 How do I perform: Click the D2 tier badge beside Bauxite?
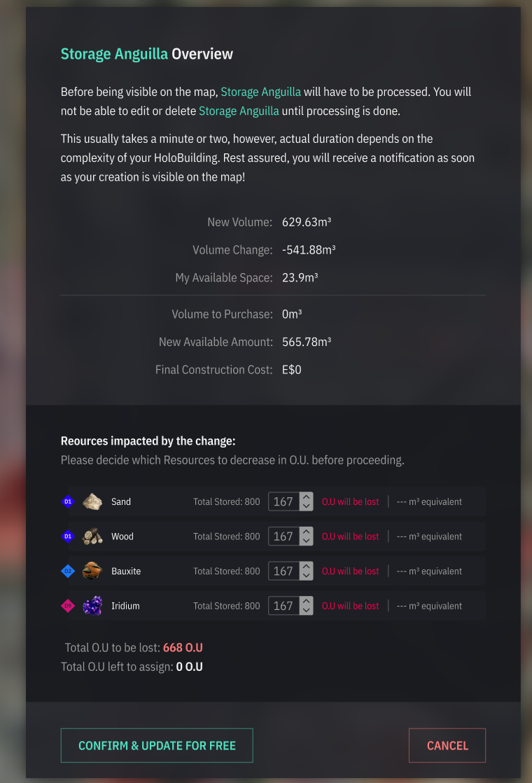(x=68, y=571)
